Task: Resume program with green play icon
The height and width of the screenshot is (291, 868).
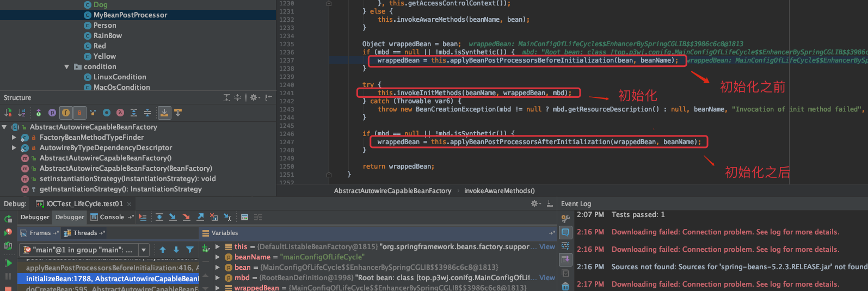Action: click(8, 263)
